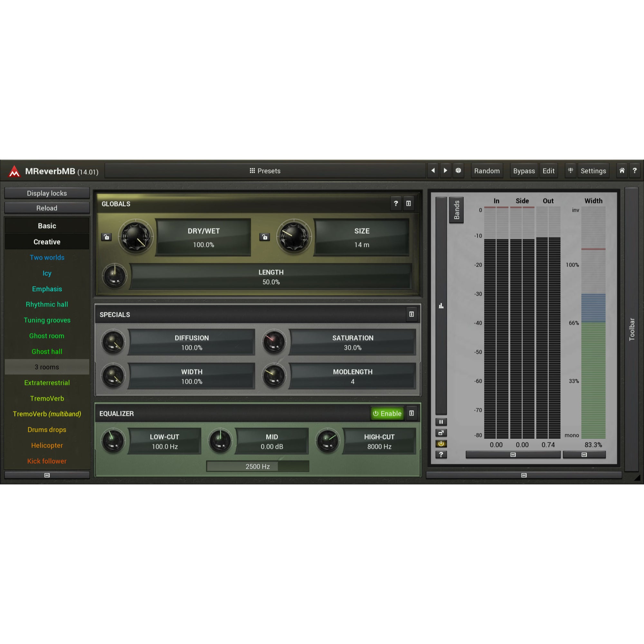Toggle the vertical Bands button
Viewport: 644px width, 644px height.
click(x=456, y=210)
